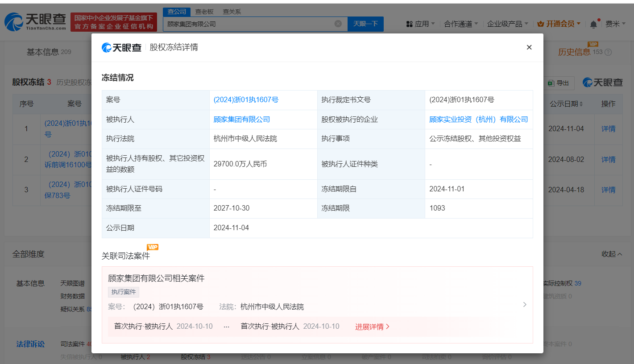Switch to the 查关系 search tab
The width and height of the screenshot is (634, 364).
tap(232, 12)
